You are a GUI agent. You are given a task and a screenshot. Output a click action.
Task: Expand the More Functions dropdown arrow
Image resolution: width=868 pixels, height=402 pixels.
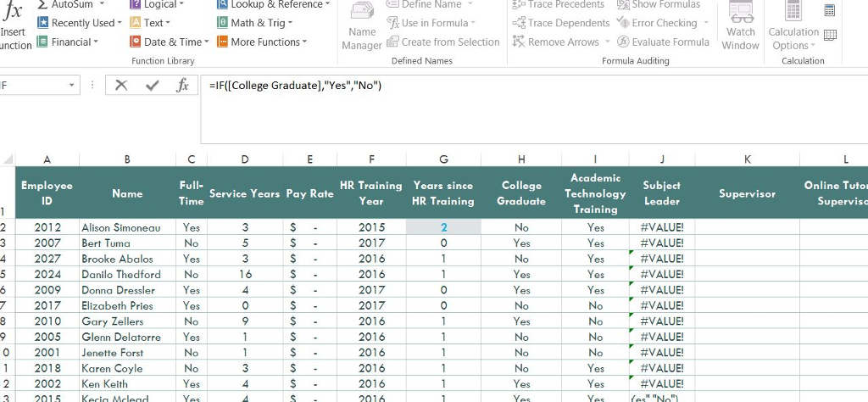[304, 42]
